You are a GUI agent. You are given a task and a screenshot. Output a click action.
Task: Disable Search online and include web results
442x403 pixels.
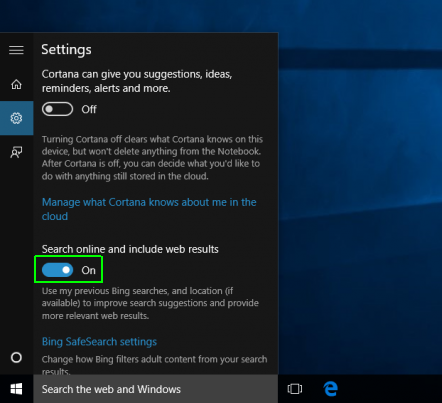coord(57,270)
